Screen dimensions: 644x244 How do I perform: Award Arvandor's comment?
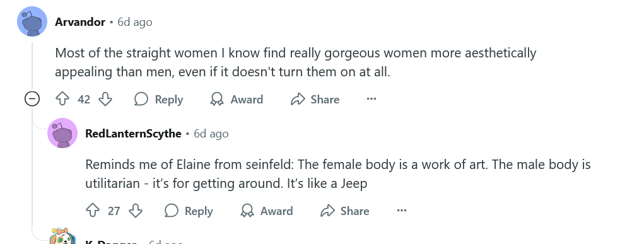click(x=237, y=99)
